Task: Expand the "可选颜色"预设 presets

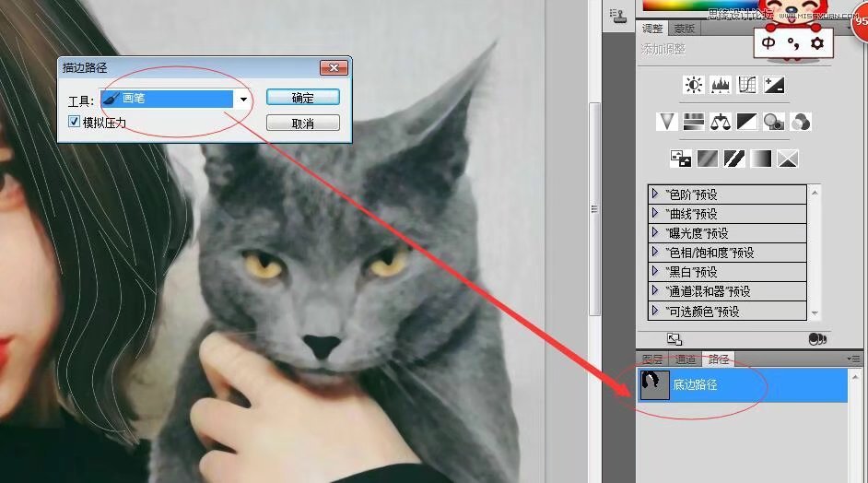Action: point(655,311)
